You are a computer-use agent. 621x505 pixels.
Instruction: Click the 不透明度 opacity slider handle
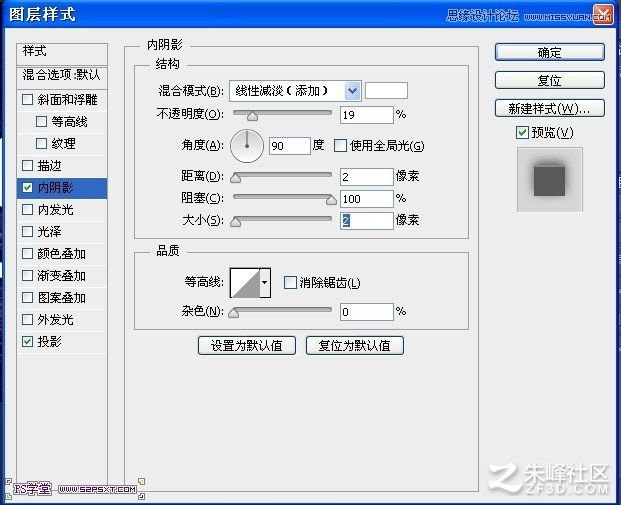pos(252,116)
